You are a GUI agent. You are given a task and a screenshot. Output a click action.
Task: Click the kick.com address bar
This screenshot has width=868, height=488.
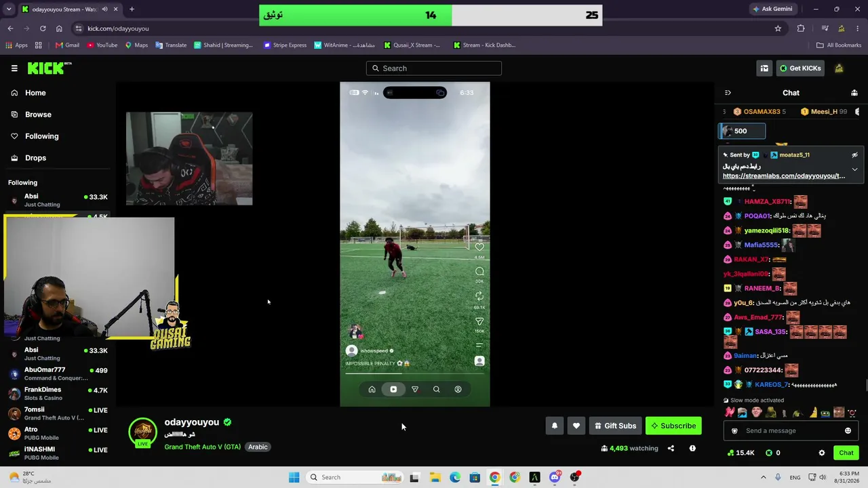(x=420, y=28)
